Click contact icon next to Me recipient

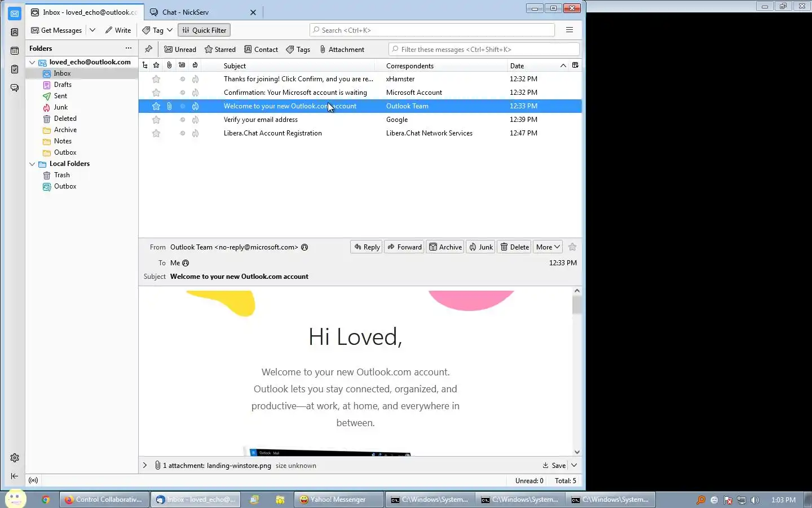point(186,263)
